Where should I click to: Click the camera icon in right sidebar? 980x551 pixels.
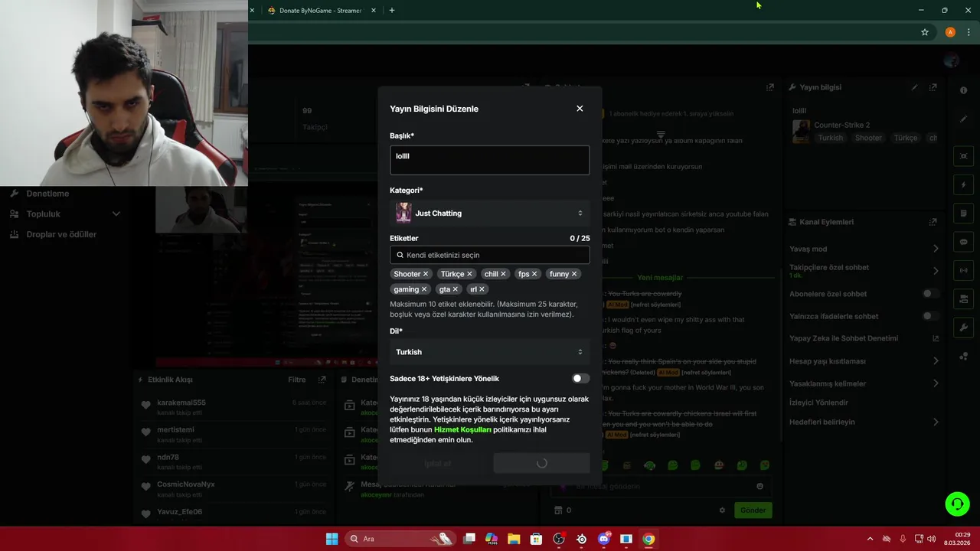tap(963, 298)
